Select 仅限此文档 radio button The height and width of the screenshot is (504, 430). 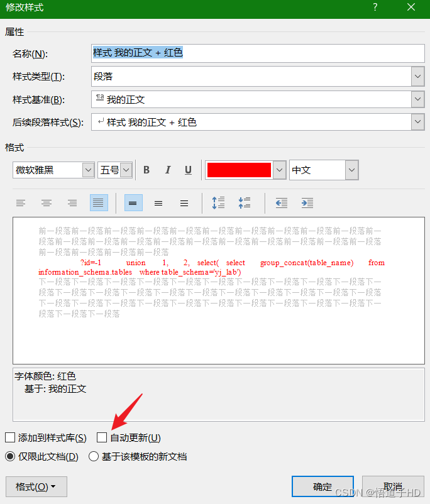10,456
